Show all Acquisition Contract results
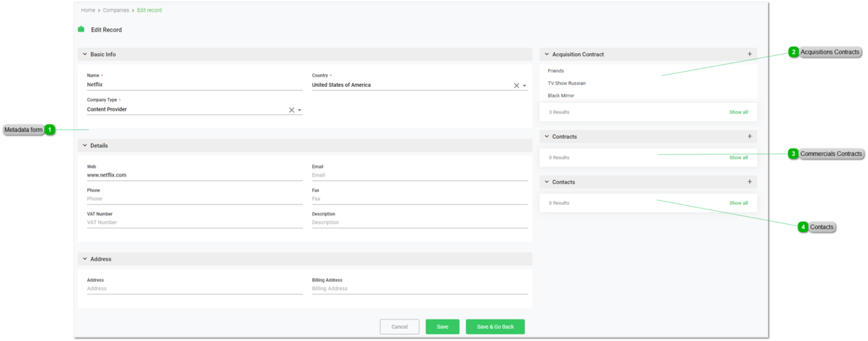Screen dimensions: 868x341 coord(738,113)
